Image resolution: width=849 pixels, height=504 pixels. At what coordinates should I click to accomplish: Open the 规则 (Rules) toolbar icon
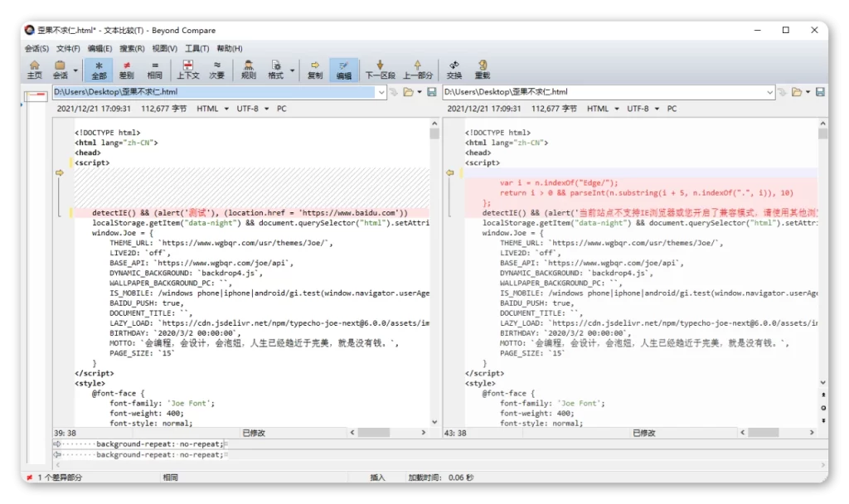click(x=248, y=70)
